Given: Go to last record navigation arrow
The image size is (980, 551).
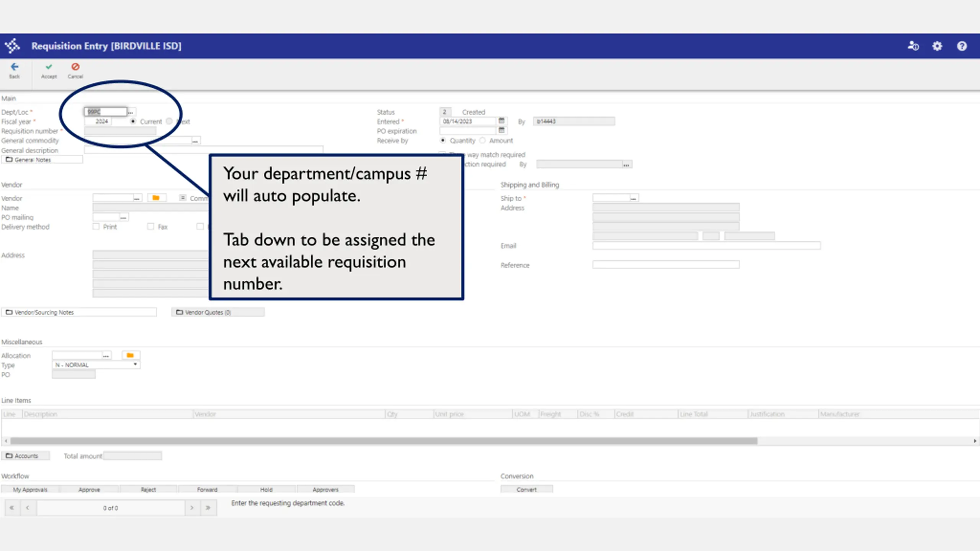Looking at the screenshot, I should click(x=208, y=508).
